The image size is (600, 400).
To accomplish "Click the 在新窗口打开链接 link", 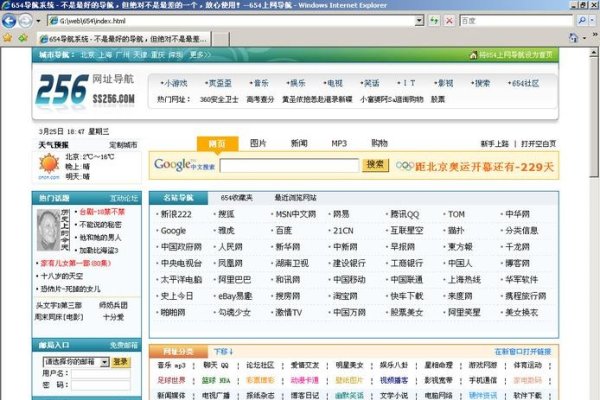I will tap(523, 351).
